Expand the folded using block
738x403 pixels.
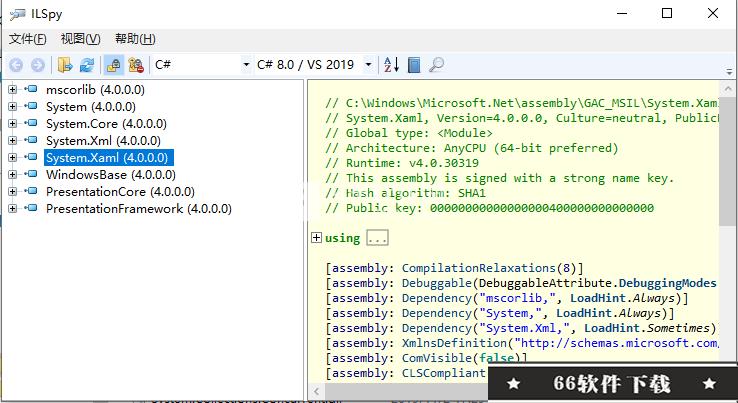pyautogui.click(x=316, y=238)
